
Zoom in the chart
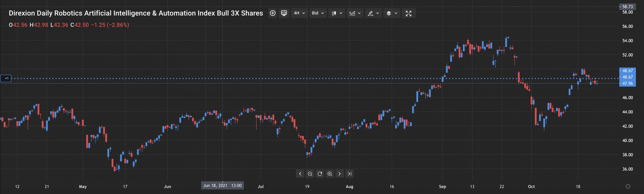pyautogui.click(x=330, y=174)
